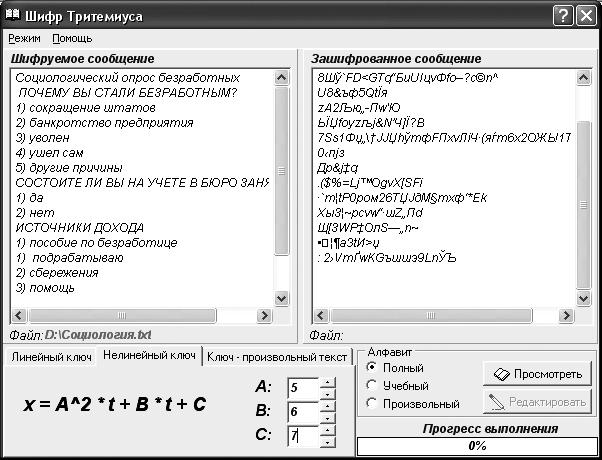Click the help question mark button

(563, 16)
